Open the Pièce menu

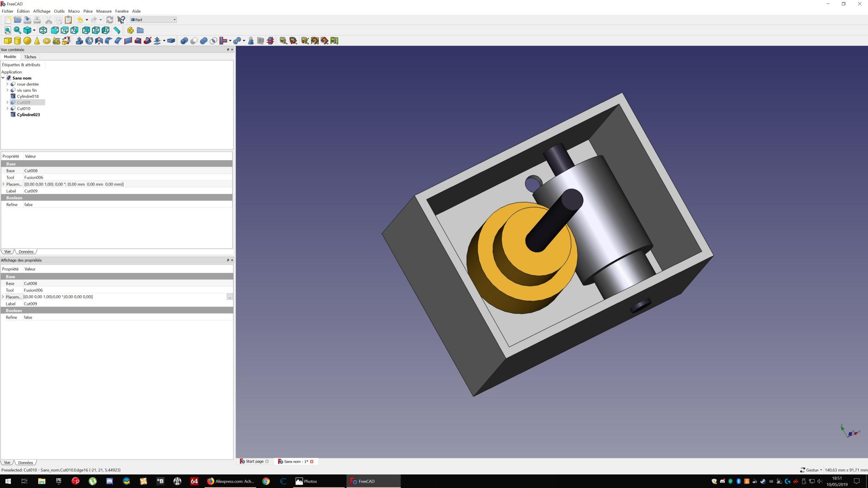[x=88, y=11]
